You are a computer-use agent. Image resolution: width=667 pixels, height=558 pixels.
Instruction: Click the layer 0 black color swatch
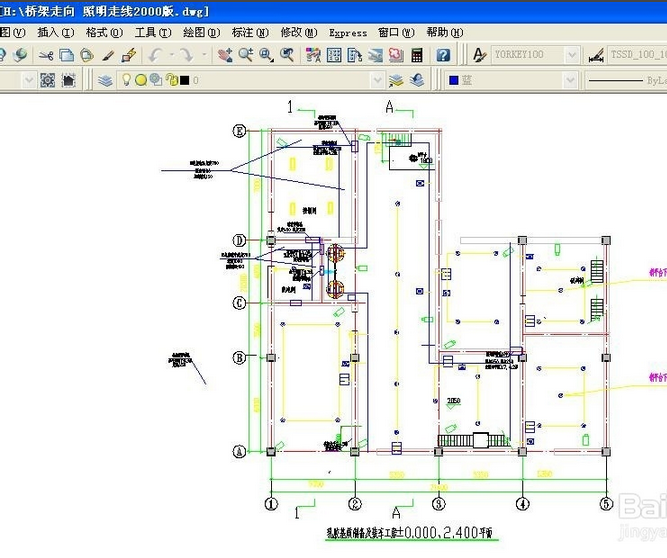click(185, 80)
